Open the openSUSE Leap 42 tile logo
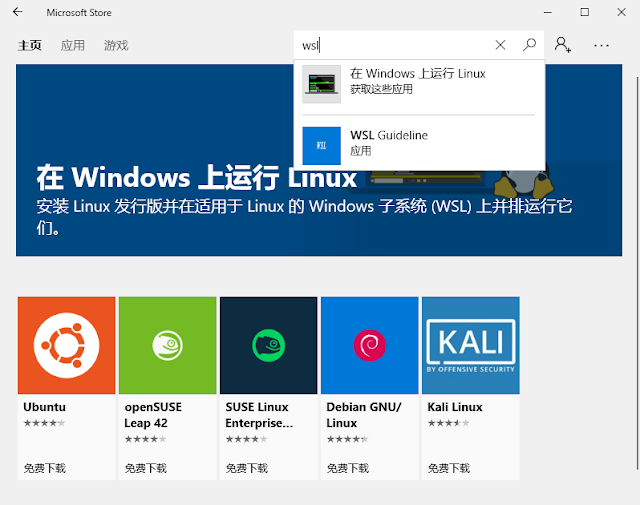 coord(167,345)
